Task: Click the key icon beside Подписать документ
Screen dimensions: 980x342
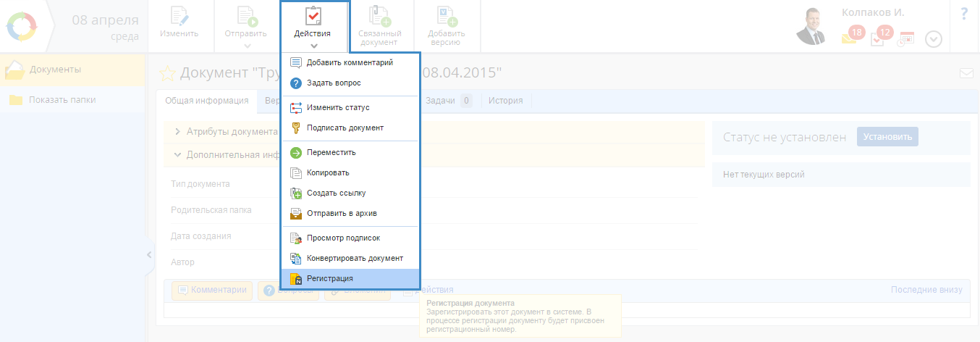Action: (x=295, y=128)
